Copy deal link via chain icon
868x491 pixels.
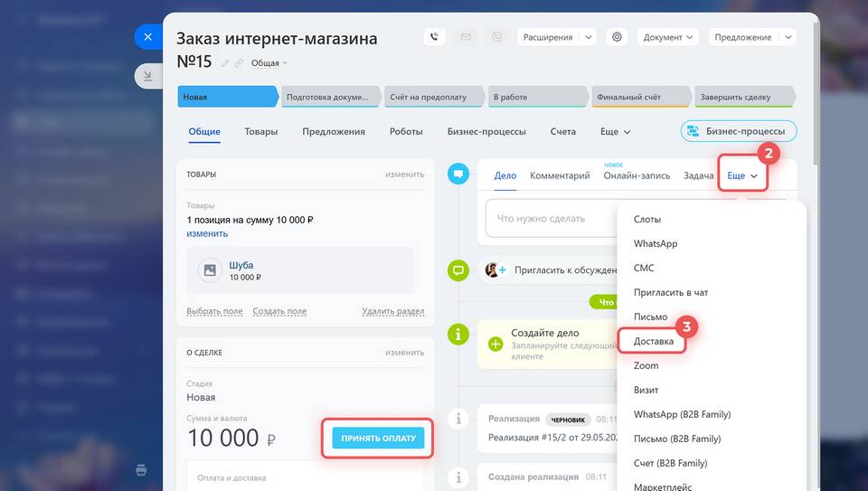click(x=239, y=63)
